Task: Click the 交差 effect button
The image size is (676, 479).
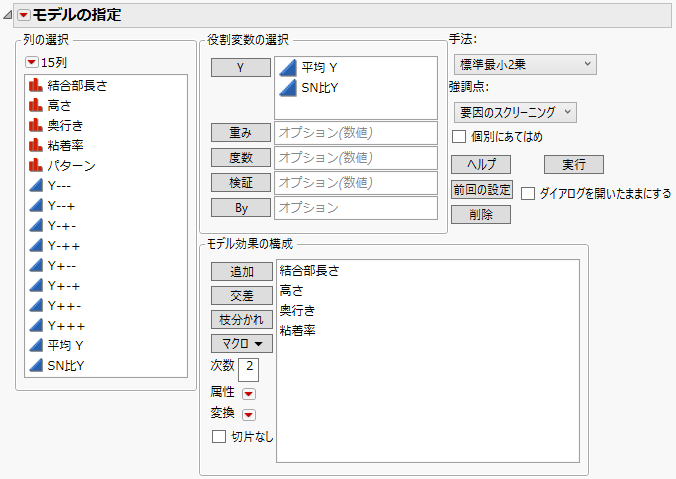Action: pyautogui.click(x=242, y=296)
